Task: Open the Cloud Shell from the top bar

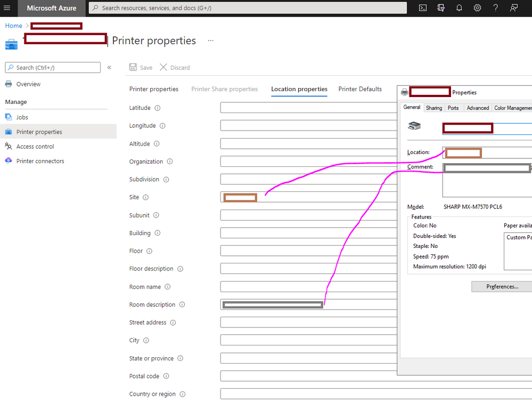Action: tap(422, 8)
